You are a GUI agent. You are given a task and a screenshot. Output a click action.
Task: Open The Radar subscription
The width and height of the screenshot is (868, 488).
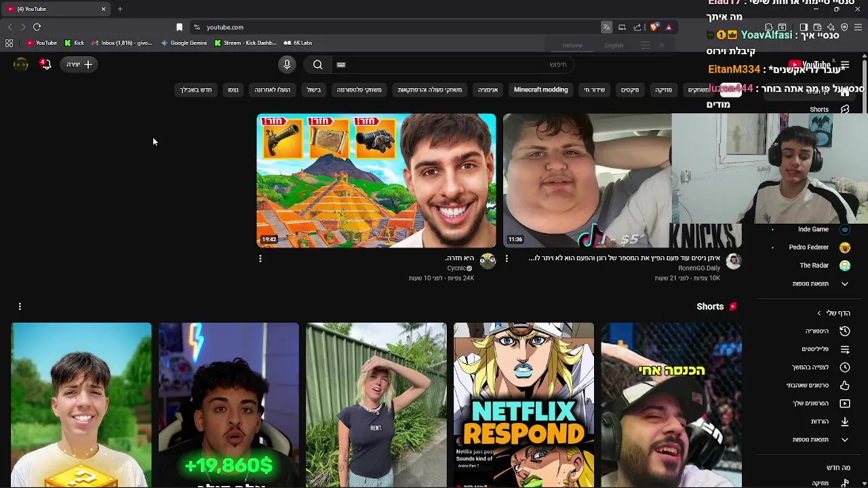click(814, 266)
